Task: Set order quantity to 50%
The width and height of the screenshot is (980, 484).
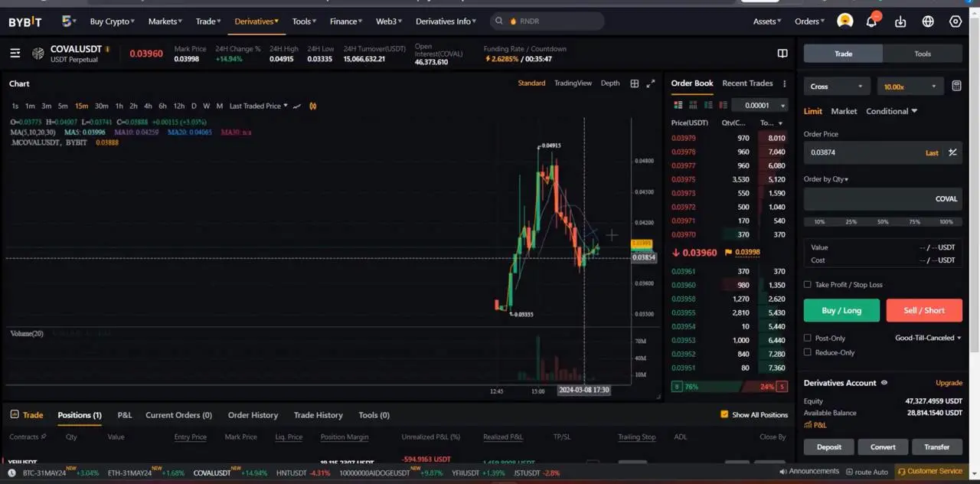Action: pos(883,222)
